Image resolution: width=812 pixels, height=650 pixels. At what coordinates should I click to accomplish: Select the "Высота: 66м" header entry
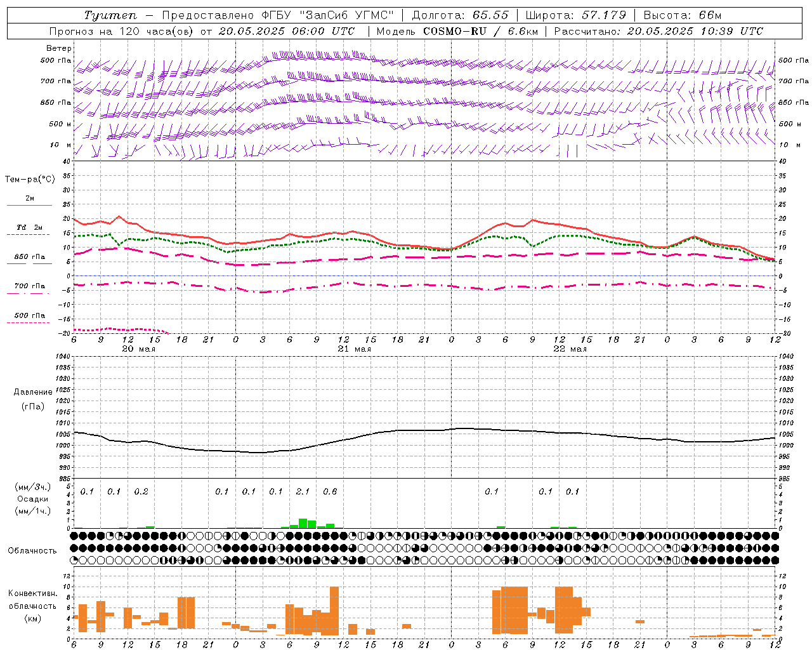click(683, 15)
